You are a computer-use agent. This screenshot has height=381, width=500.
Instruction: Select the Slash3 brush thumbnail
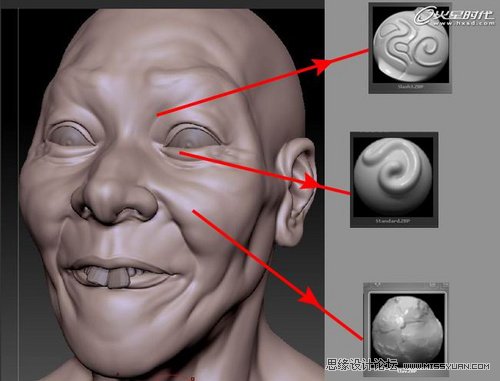410,48
